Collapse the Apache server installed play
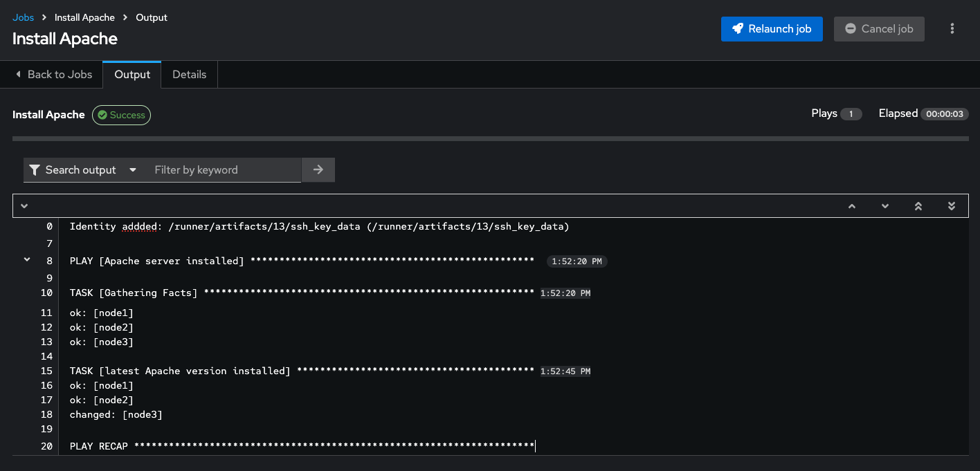Viewport: 980px width, 471px height. pyautogui.click(x=27, y=259)
